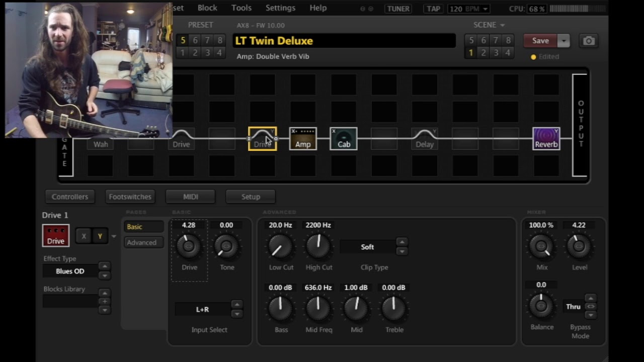Select the Amp block in the signal chain
This screenshot has height=362, width=644.
(x=303, y=139)
